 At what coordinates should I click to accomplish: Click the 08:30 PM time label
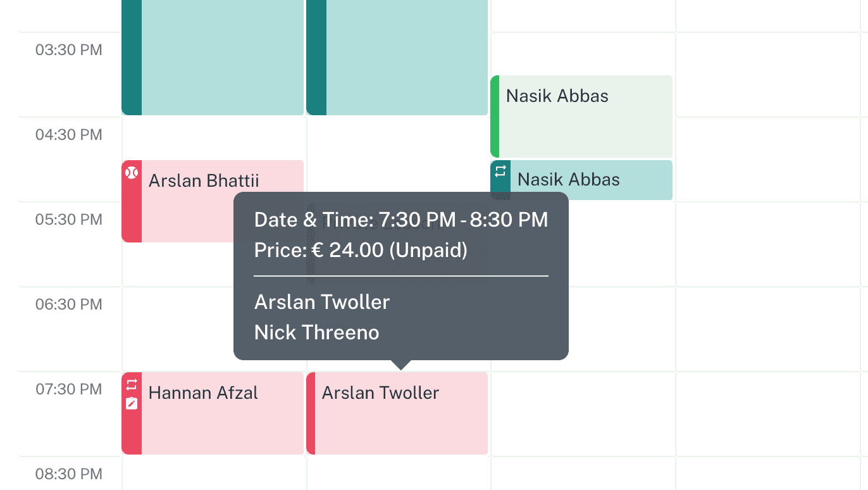[x=68, y=474]
